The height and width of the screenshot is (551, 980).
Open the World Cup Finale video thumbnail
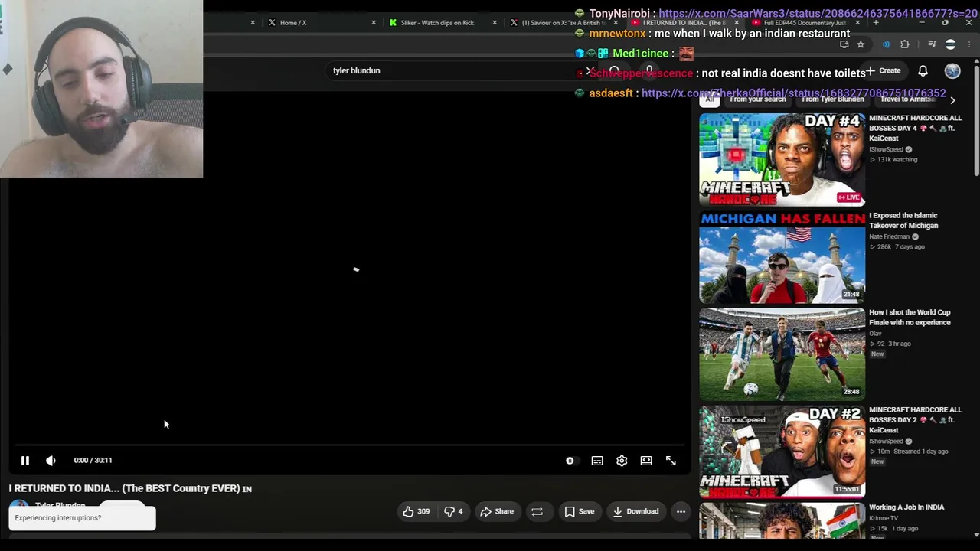click(782, 354)
